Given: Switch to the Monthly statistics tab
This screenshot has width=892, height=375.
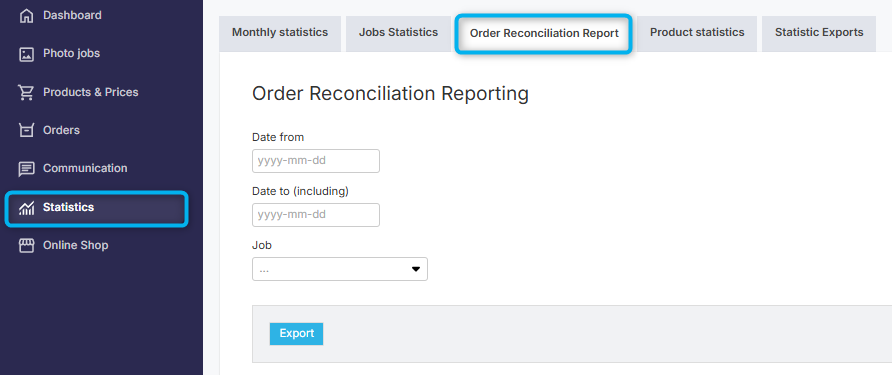Looking at the screenshot, I should tap(280, 34).
